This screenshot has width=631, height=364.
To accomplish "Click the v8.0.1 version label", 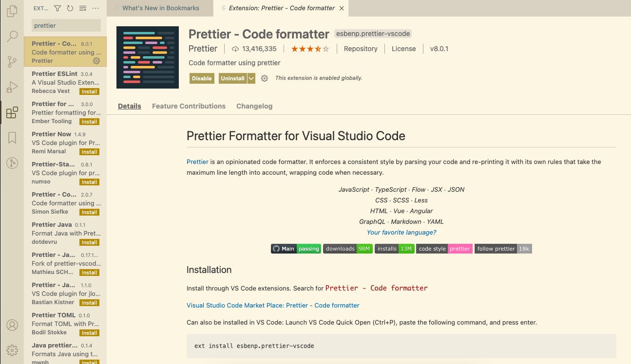I will pyautogui.click(x=439, y=49).
